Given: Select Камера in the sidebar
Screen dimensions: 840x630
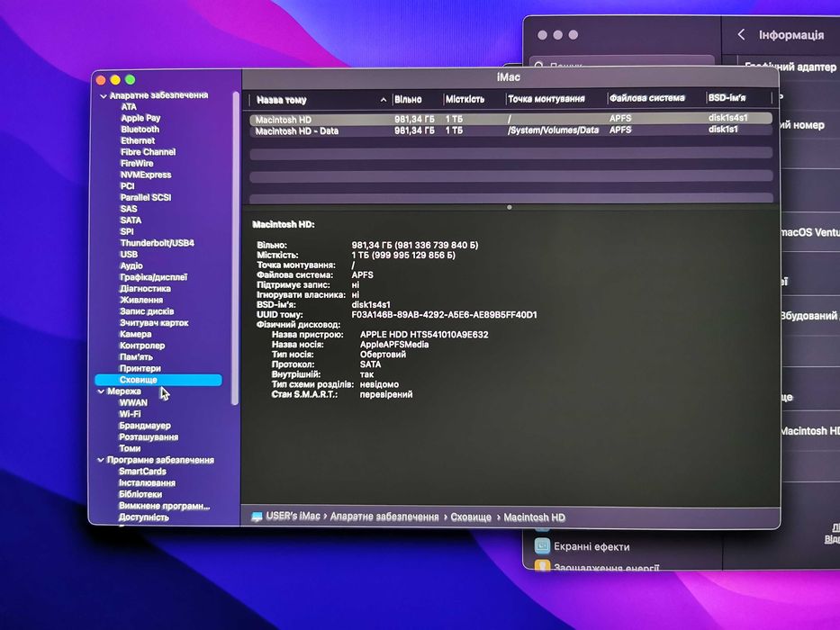Looking at the screenshot, I should pyautogui.click(x=136, y=334).
